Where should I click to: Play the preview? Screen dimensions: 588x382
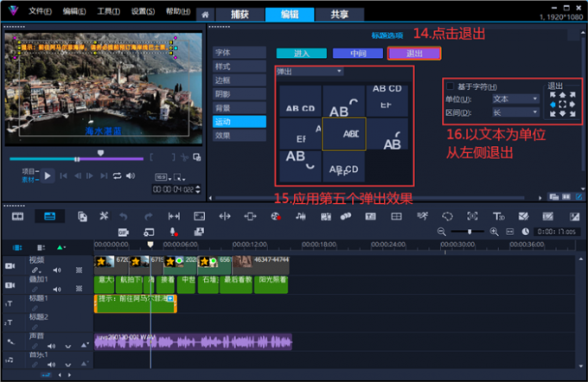click(x=48, y=175)
